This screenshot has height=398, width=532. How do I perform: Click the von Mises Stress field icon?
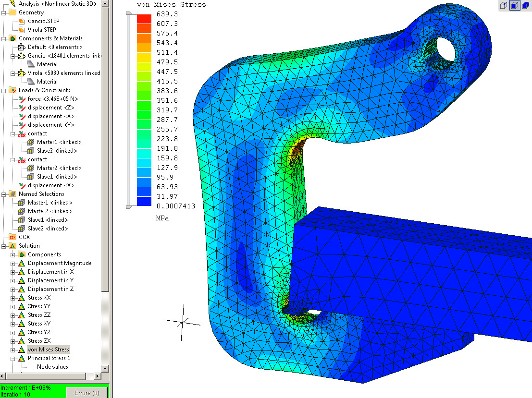(22, 350)
